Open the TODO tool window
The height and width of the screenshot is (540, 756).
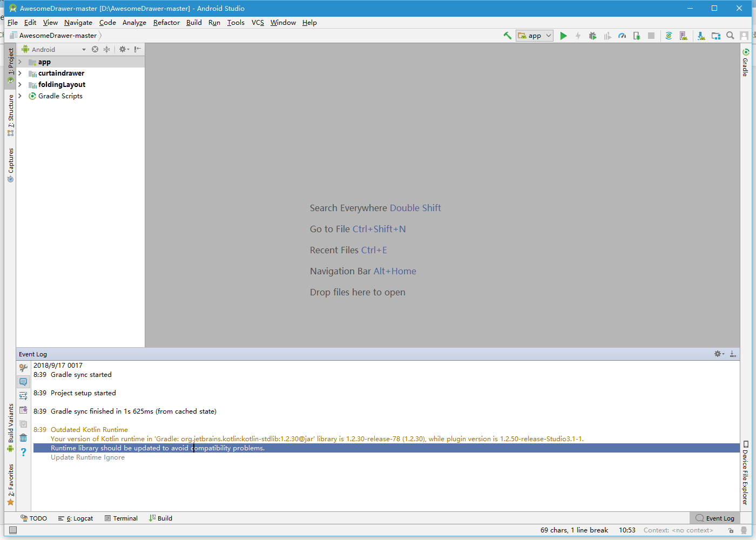(33, 518)
